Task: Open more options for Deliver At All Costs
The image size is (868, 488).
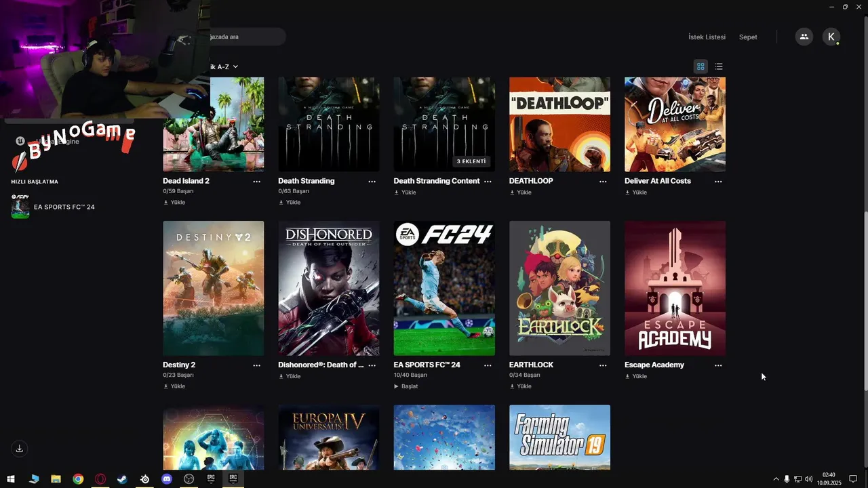Action: (718, 182)
